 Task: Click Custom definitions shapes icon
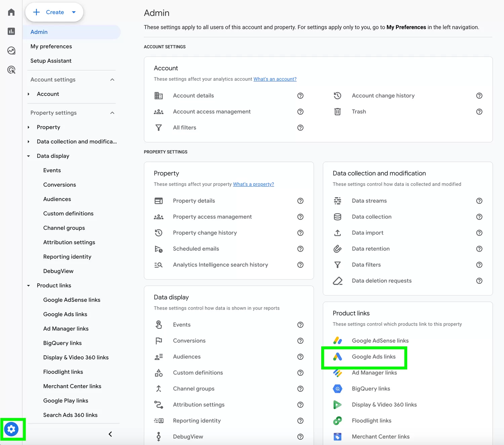[x=159, y=373]
